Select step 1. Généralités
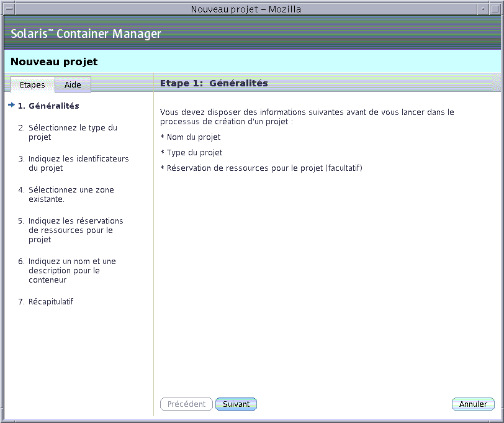The image size is (504, 423). click(x=48, y=106)
